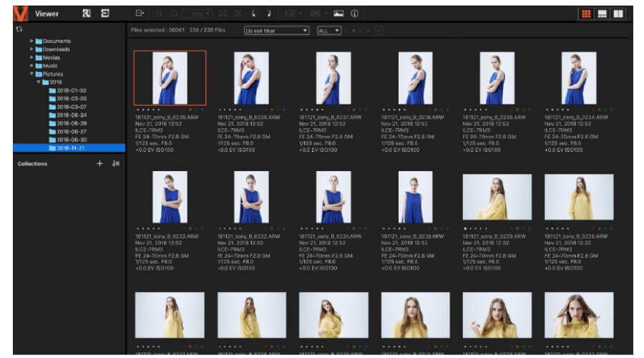Switch to filmstrip preview view mode

[x=602, y=14]
